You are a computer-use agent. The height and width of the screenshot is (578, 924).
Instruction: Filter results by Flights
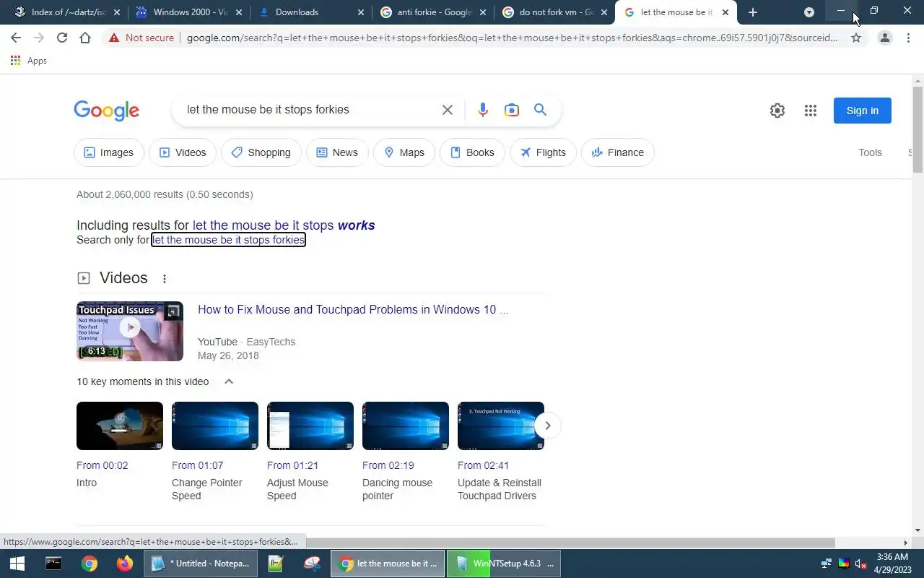[x=543, y=152]
